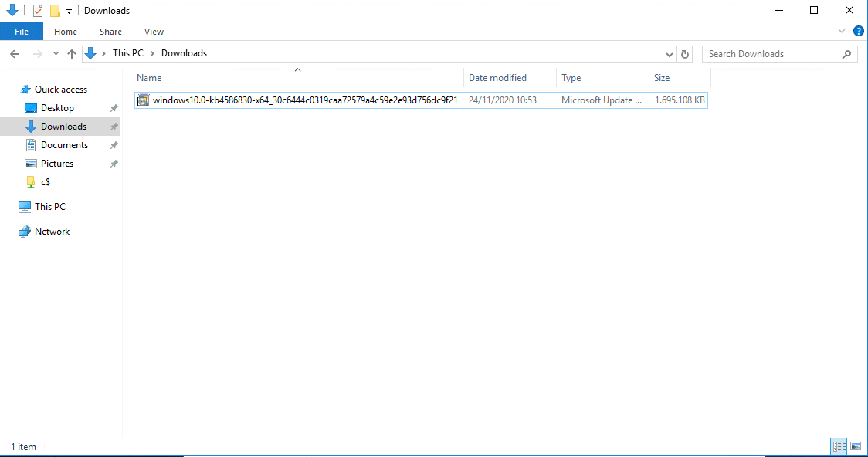Click the Explorer window icon in title bar
Image resolution: width=868 pixels, height=457 pixels.
pos(12,10)
